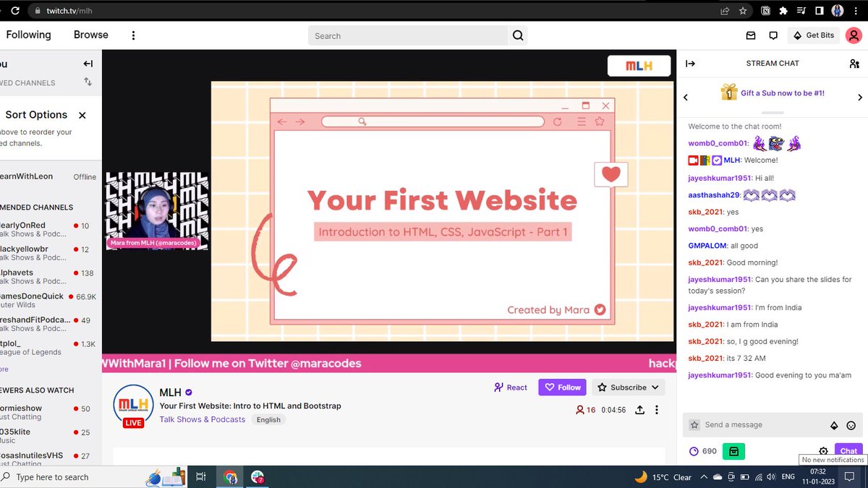Click the jayeshkumar1951 'Hi all!' username
Screen dimensions: 868x488
tap(720, 177)
